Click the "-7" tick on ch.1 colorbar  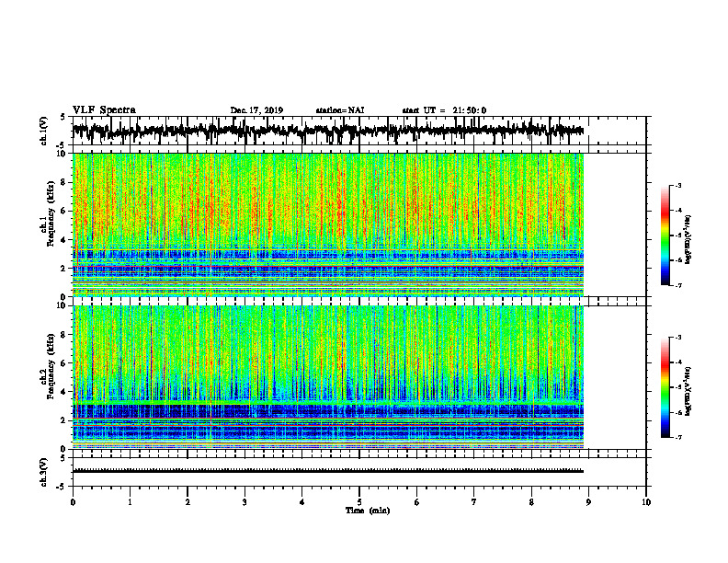(678, 285)
